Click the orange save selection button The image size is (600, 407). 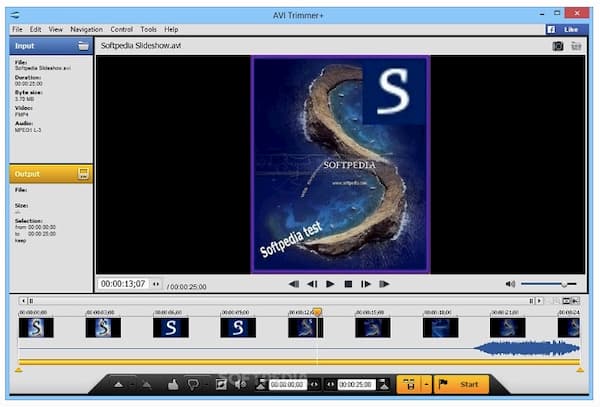(x=409, y=384)
